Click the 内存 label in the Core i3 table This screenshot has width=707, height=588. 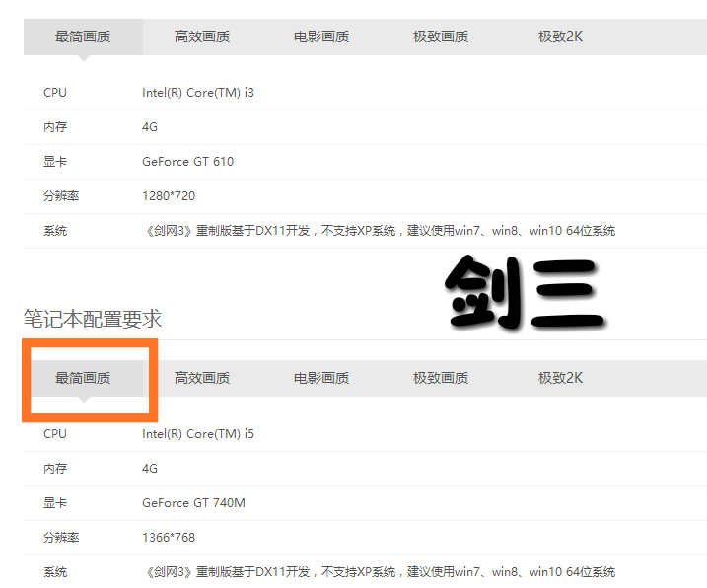(55, 127)
